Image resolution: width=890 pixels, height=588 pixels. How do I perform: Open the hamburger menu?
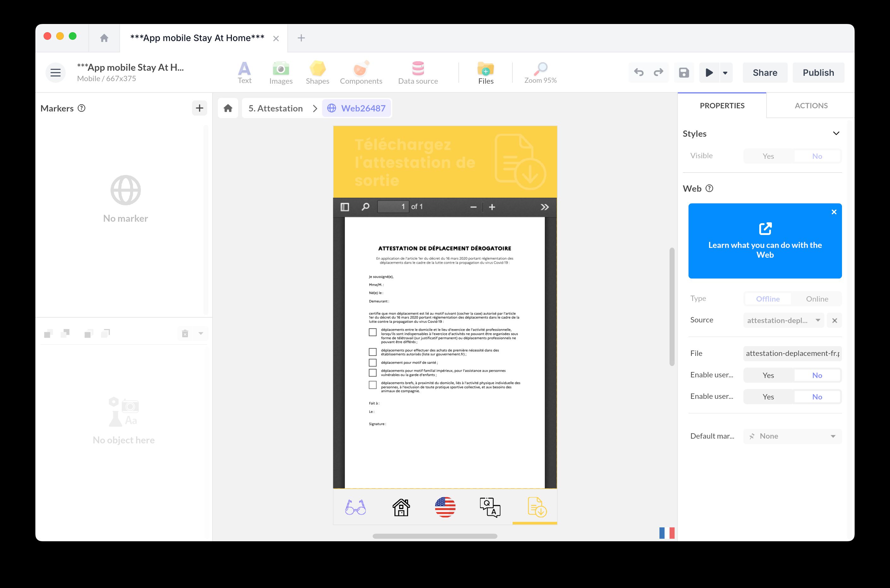pyautogui.click(x=55, y=72)
